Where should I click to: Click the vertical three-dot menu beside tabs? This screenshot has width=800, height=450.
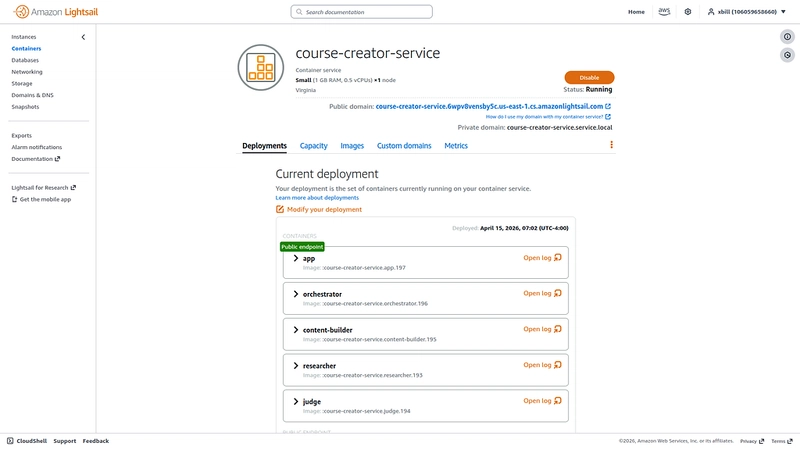tap(611, 145)
